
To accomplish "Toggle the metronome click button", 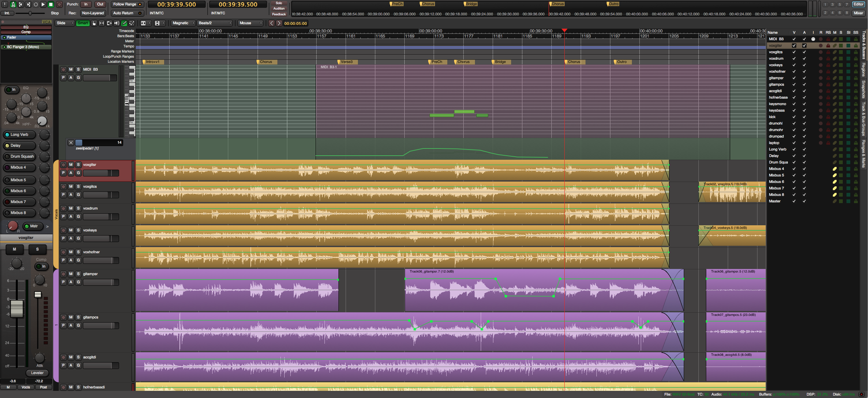I will (x=13, y=4).
